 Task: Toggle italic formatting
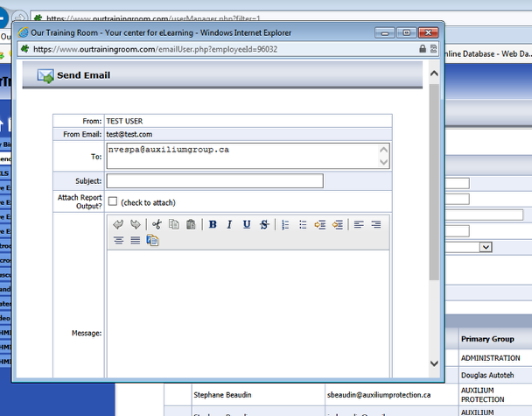(x=229, y=224)
